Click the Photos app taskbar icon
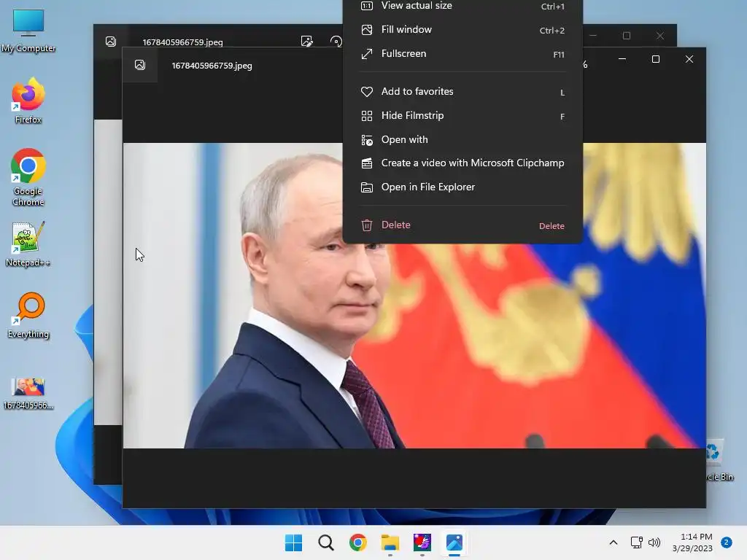This screenshot has height=560, width=747. pos(454,542)
